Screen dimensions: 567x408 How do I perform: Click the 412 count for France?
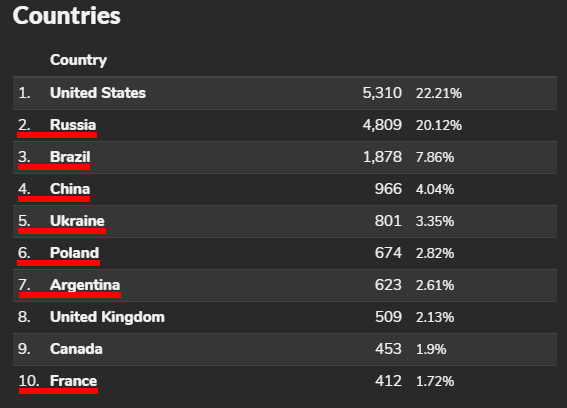[388, 381]
